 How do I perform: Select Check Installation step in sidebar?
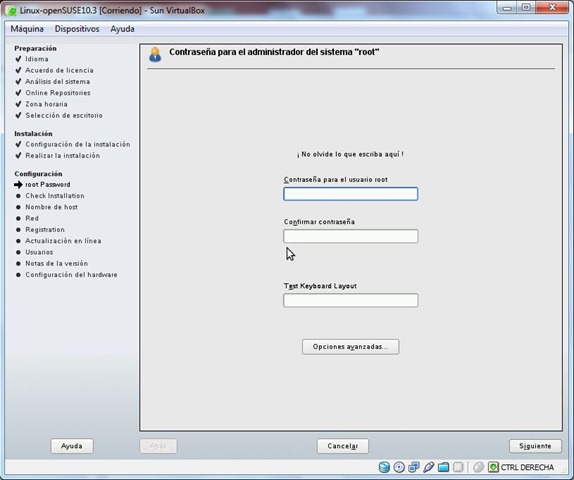click(55, 196)
